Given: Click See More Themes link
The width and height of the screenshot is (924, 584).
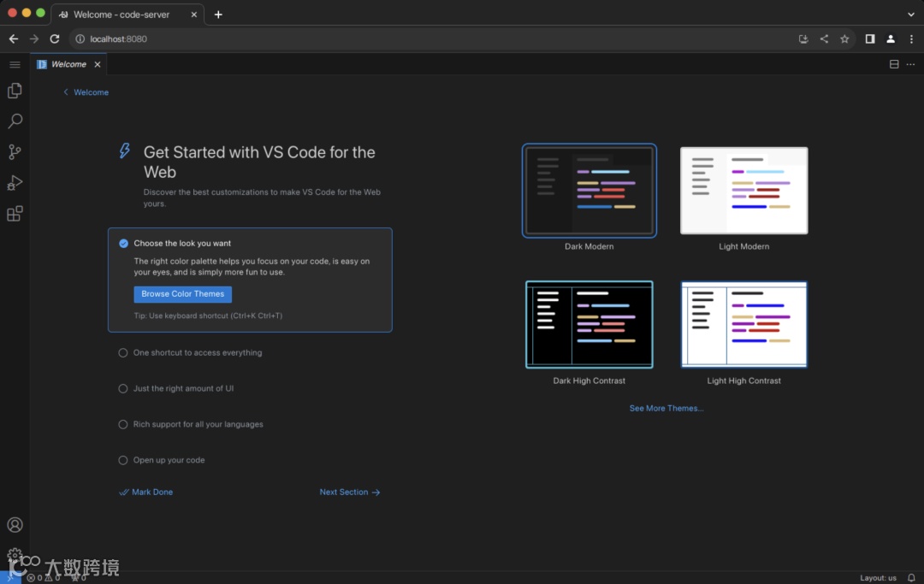Looking at the screenshot, I should (666, 408).
